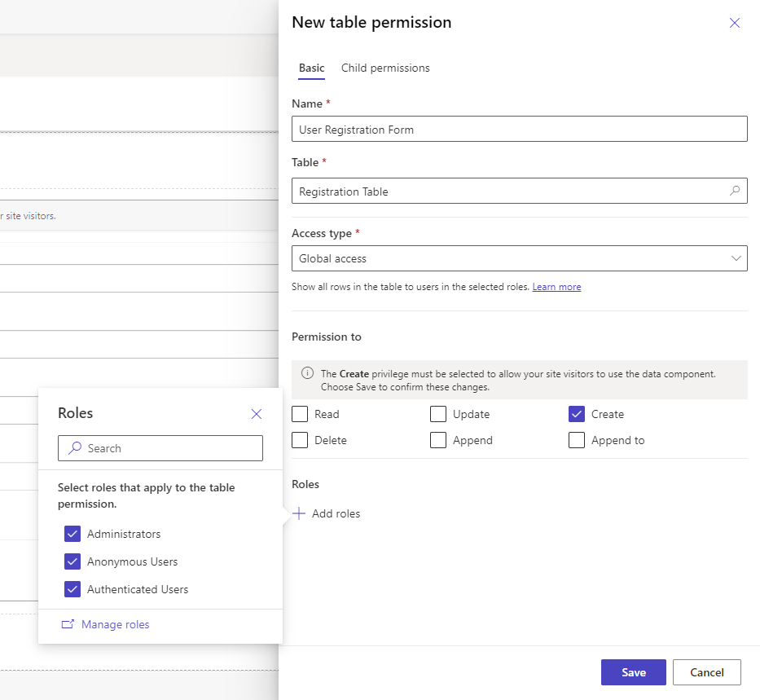Click the plus icon beside Add roles

[x=300, y=513]
